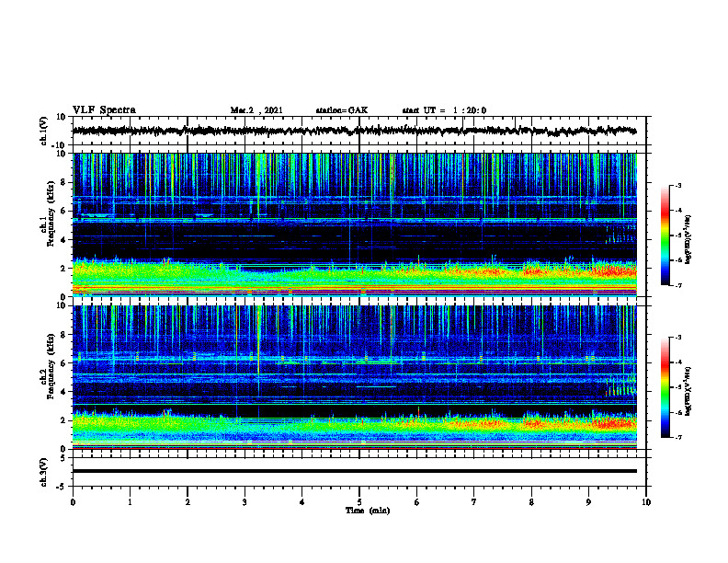The image size is (728, 563).
Task: Click the "ch.1(V)" waveform axis label
Action: tap(43, 131)
